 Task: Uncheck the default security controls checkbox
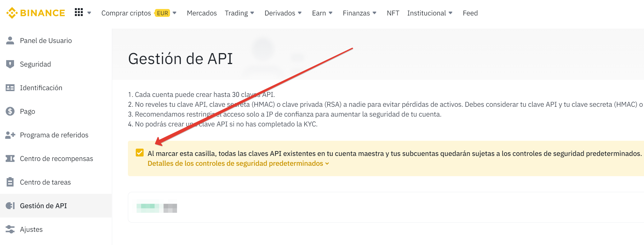point(140,153)
